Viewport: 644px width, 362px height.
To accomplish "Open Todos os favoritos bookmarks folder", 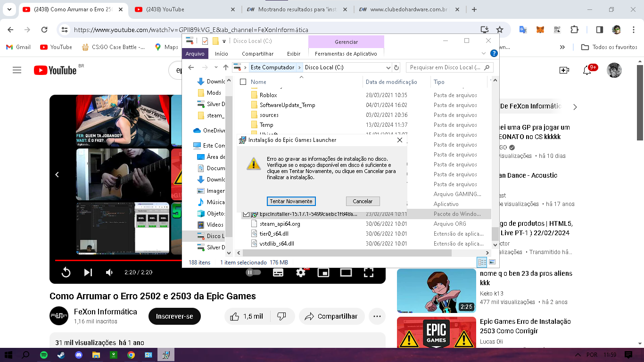I will pos(609,47).
